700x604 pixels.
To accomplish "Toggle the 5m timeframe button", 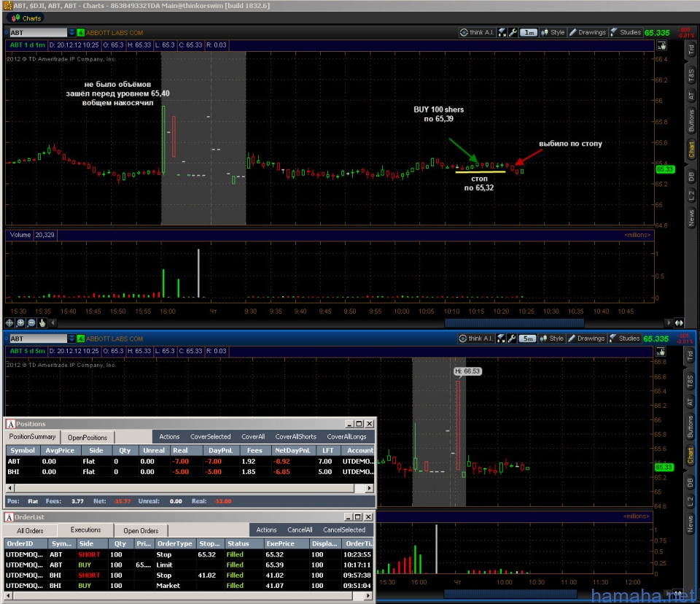I will click(x=528, y=338).
